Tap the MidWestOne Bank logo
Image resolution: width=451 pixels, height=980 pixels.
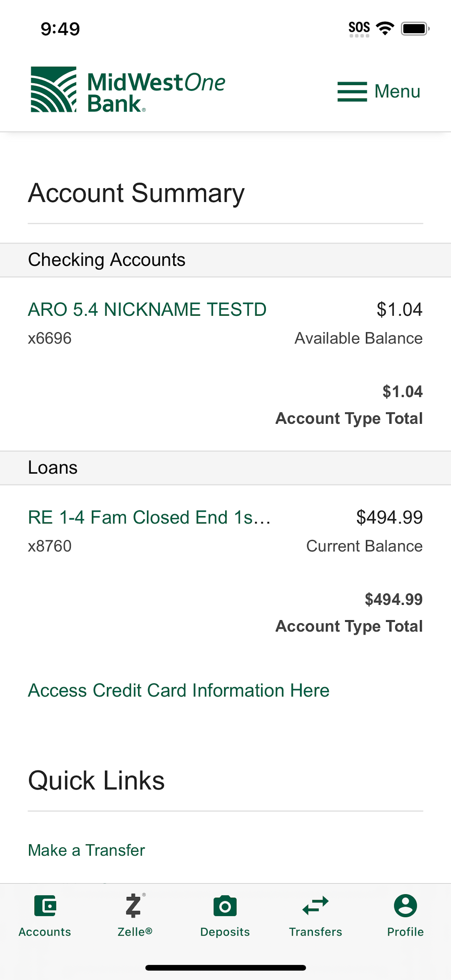coord(128,90)
